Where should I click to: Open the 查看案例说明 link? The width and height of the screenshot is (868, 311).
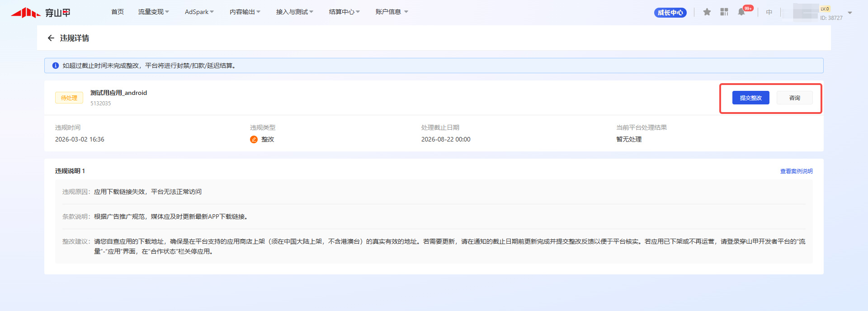[x=796, y=171]
